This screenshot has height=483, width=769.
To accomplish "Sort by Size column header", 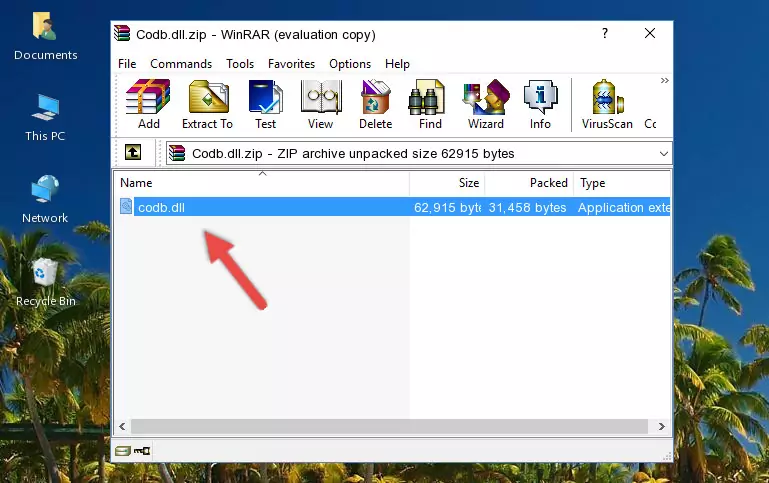I will coord(447,183).
